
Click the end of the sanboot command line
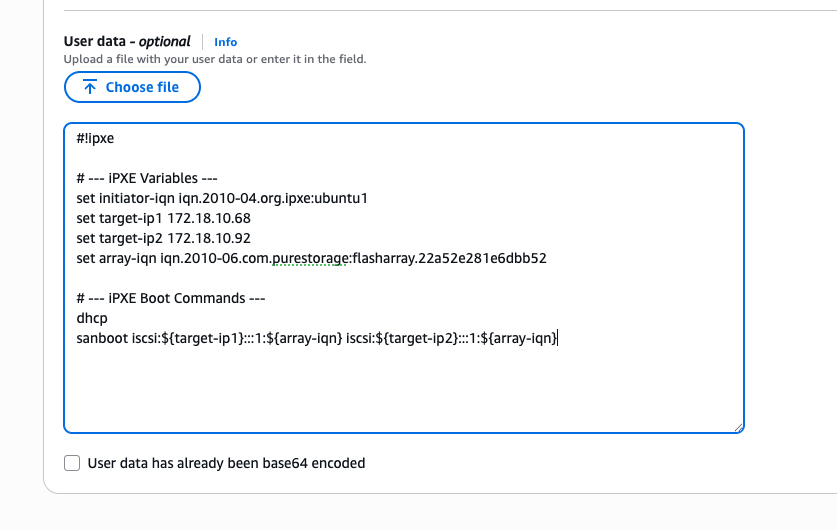point(557,338)
